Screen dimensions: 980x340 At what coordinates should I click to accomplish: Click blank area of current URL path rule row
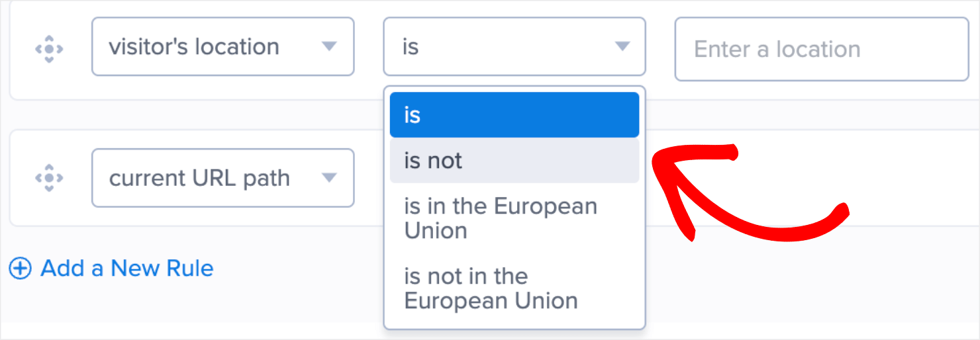[x=861, y=179]
